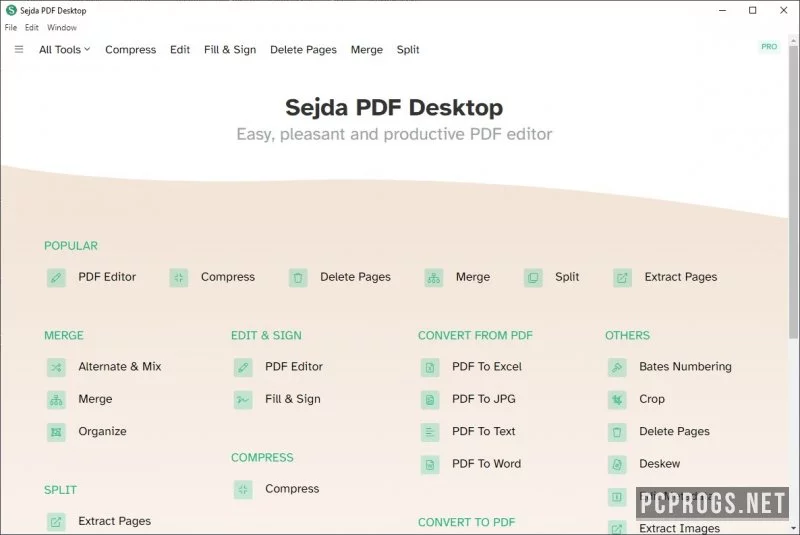Open Delete Pages link under Popular
800x535 pixels.
(355, 277)
